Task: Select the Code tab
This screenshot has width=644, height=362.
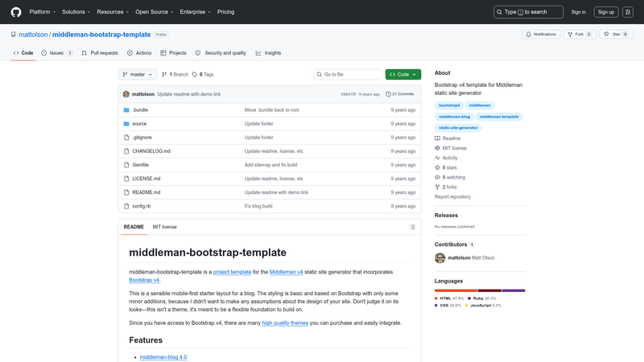Action: click(x=23, y=53)
